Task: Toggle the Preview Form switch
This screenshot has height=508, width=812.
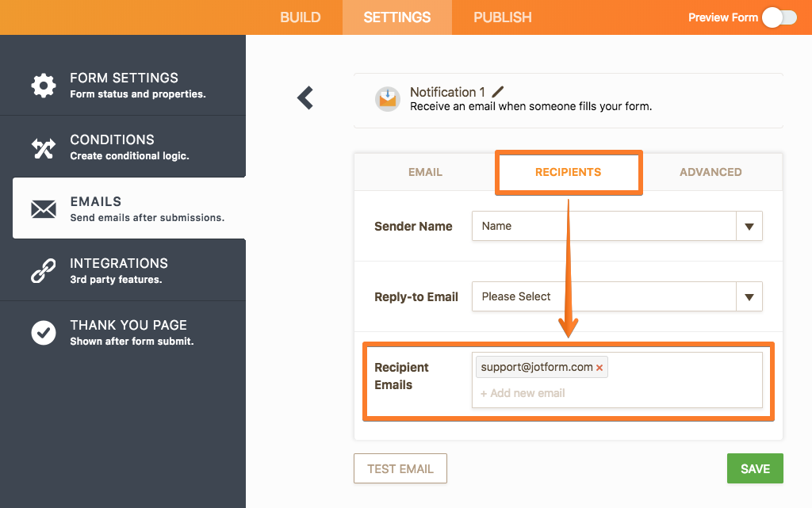Action: pyautogui.click(x=779, y=17)
